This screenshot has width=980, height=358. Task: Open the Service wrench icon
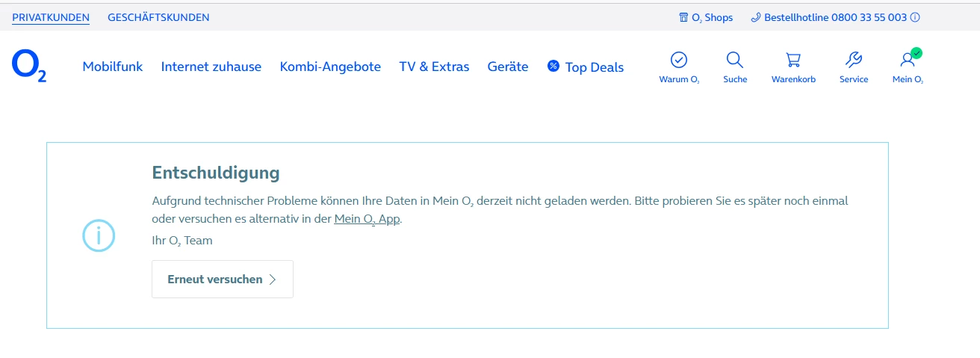[x=853, y=61]
